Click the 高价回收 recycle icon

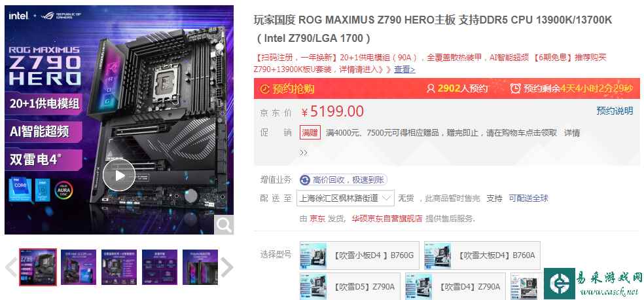[x=305, y=180]
